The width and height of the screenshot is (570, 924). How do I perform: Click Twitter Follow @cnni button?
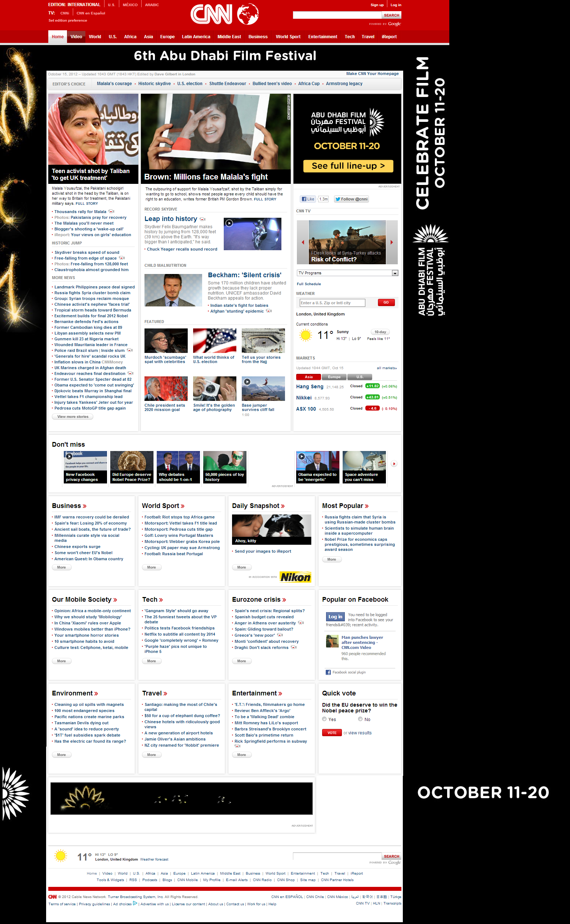tap(351, 199)
